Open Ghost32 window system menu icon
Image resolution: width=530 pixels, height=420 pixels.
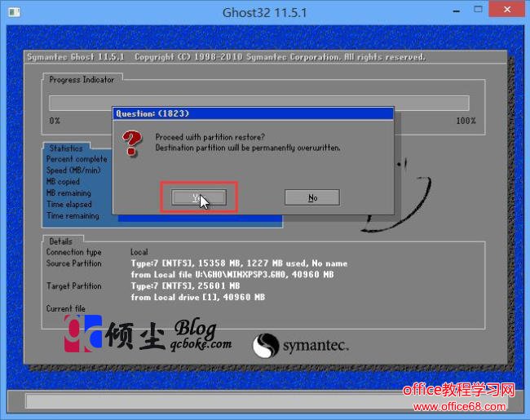click(x=15, y=12)
